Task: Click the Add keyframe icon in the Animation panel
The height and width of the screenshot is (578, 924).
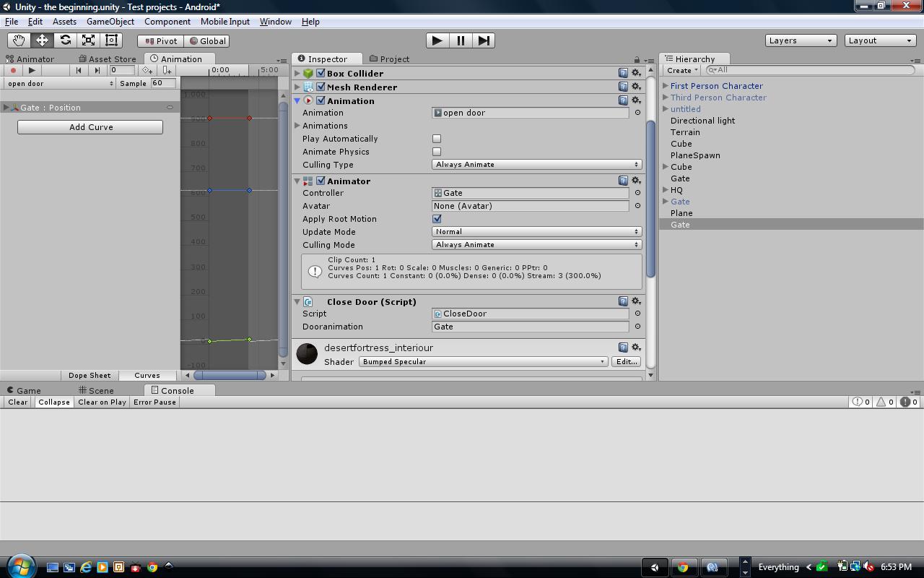Action: click(x=147, y=70)
